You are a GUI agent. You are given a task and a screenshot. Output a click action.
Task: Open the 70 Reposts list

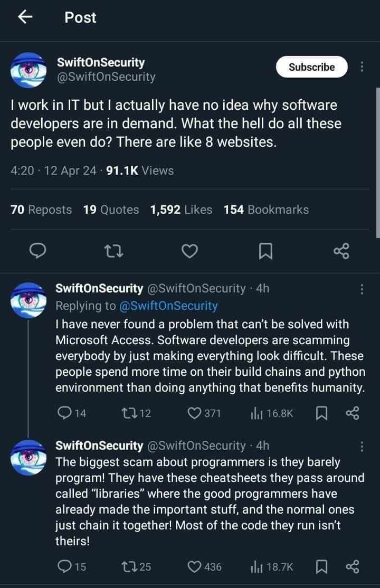coord(41,210)
